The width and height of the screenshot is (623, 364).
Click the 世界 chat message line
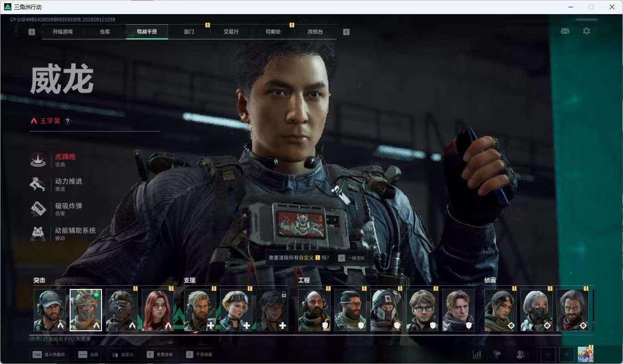coord(60,339)
